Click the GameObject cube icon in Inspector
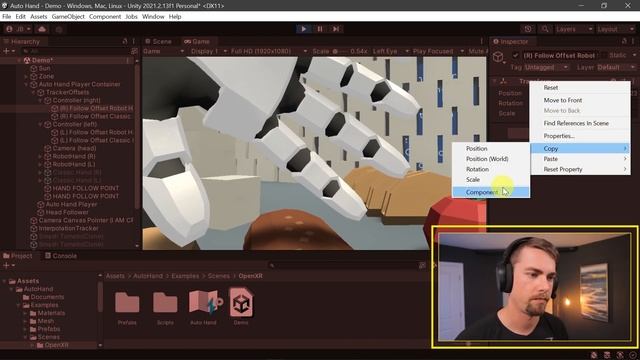 (x=498, y=57)
